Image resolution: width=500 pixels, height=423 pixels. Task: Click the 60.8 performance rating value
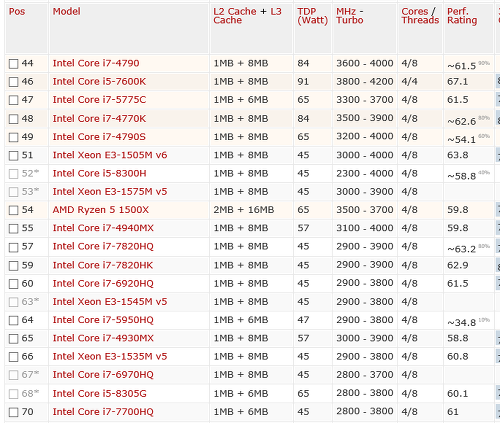[457, 357]
